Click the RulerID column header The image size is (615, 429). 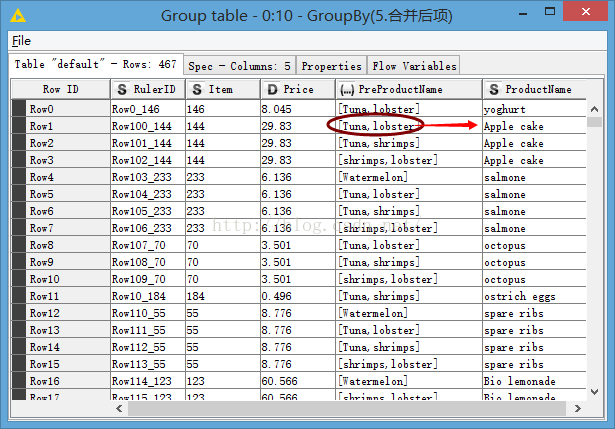[147, 89]
